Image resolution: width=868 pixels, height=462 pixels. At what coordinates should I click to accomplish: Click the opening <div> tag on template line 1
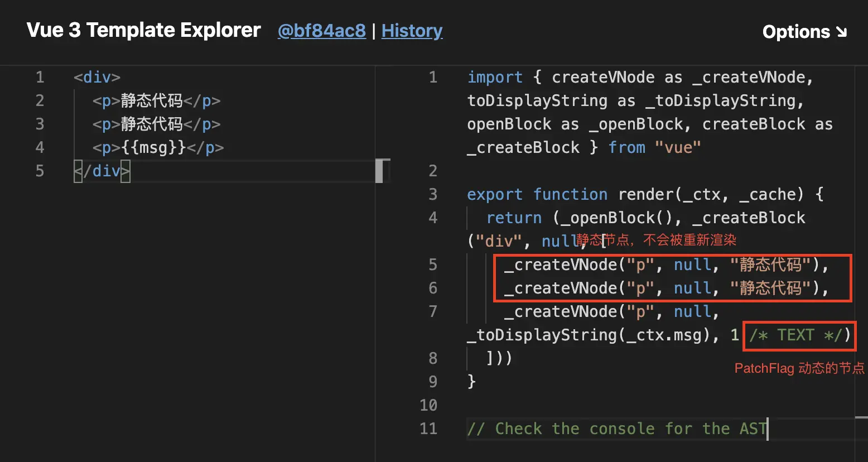tap(97, 77)
